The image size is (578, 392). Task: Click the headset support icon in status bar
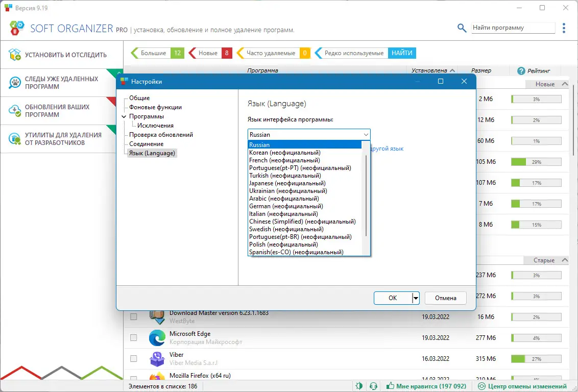373,386
